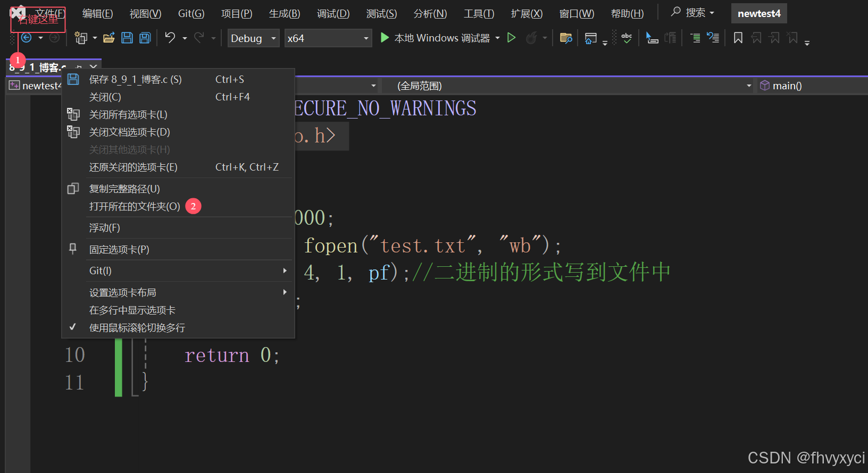Open the x64 platform combo box
868x473 pixels.
328,38
